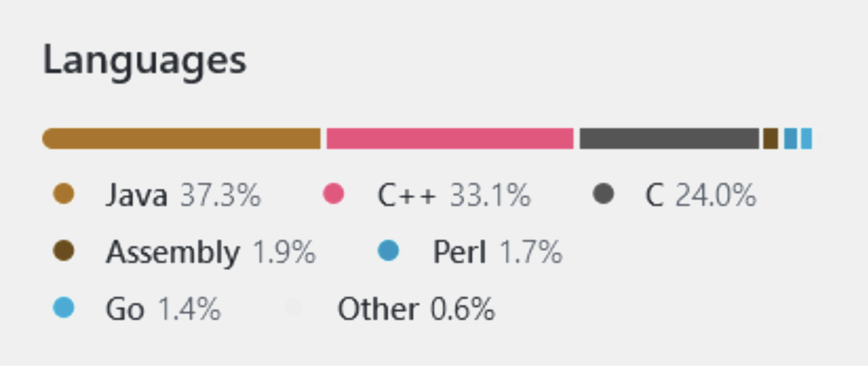Open the C++ 33.1% language link

pyautogui.click(x=454, y=196)
